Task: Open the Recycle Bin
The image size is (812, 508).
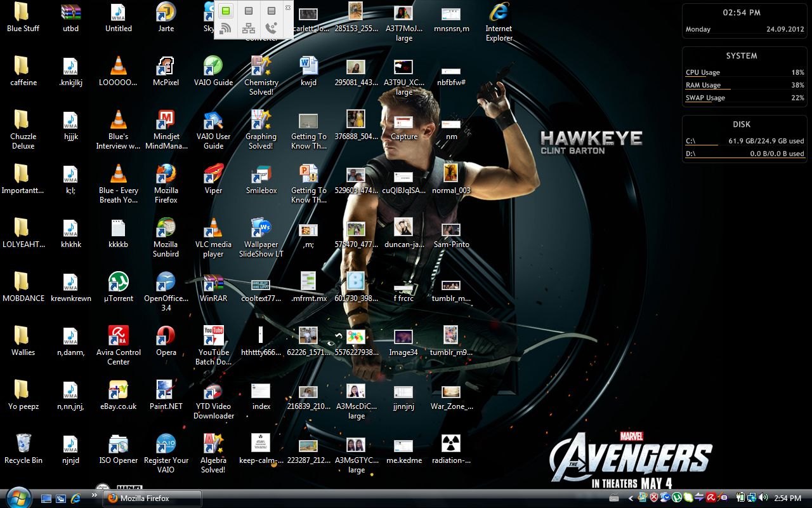Action: [x=23, y=444]
